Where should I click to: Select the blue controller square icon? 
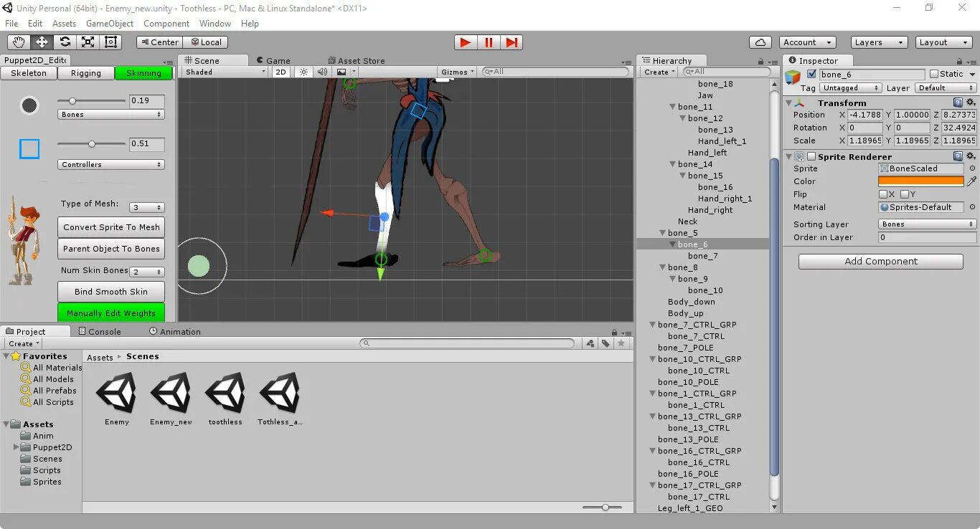click(29, 149)
